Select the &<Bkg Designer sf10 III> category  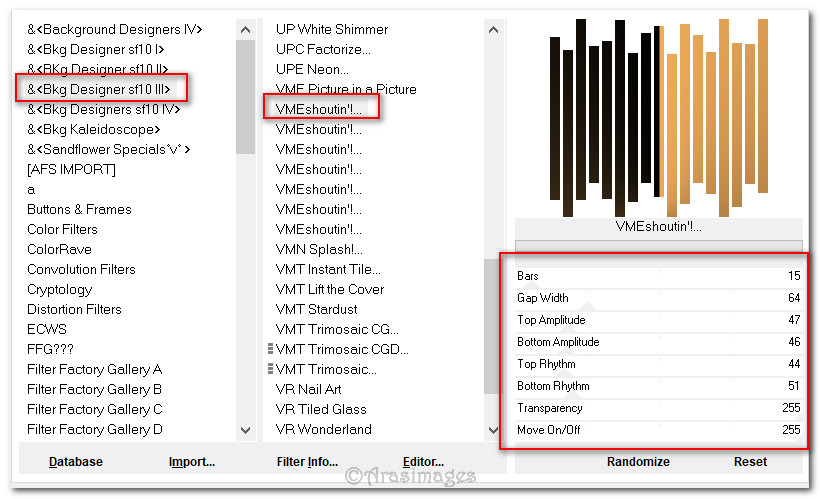point(99,89)
